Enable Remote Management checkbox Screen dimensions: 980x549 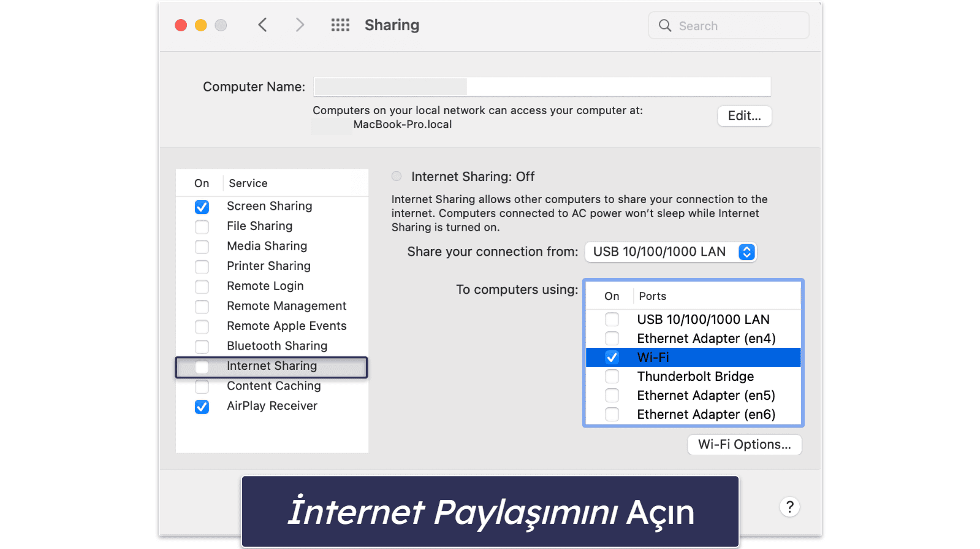(202, 307)
